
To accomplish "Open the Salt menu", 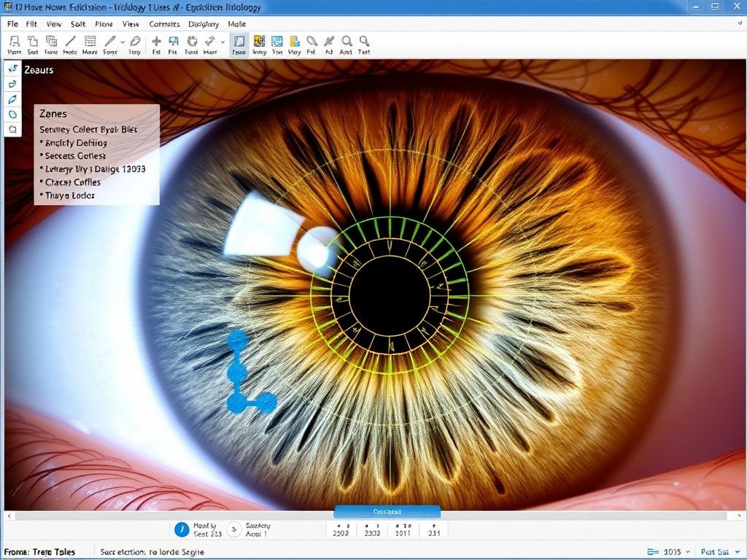I will pyautogui.click(x=77, y=24).
